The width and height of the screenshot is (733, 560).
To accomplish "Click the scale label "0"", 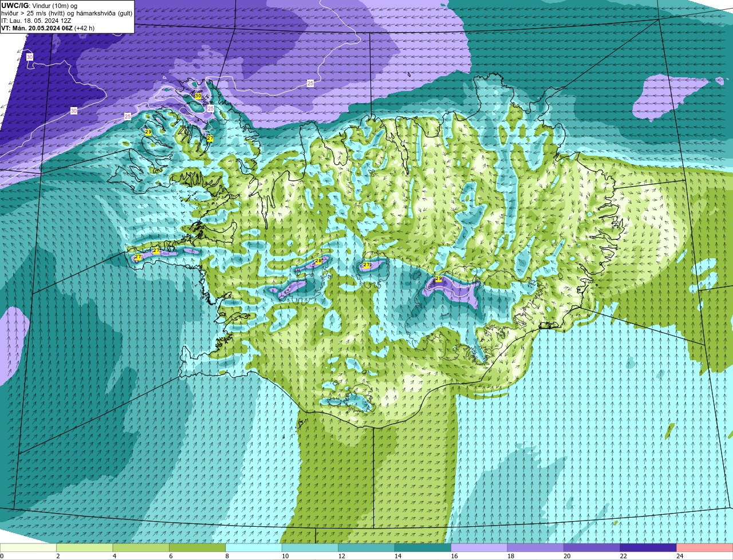I will tap(2, 556).
